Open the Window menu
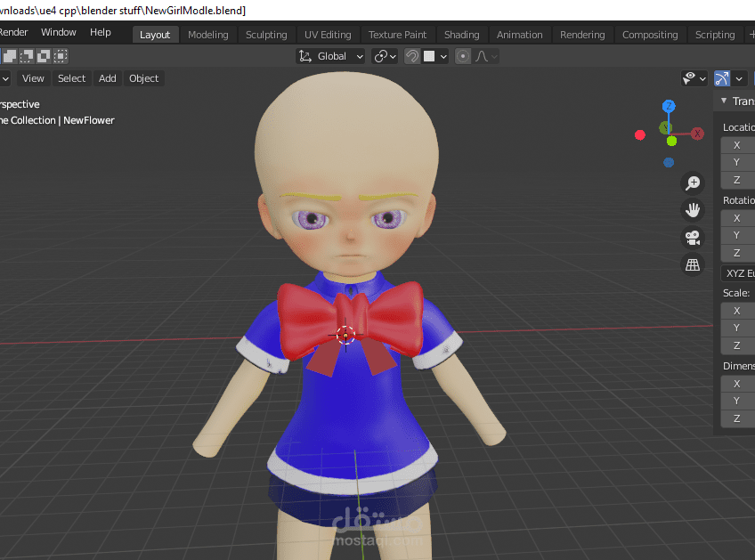755x560 pixels. [59, 31]
